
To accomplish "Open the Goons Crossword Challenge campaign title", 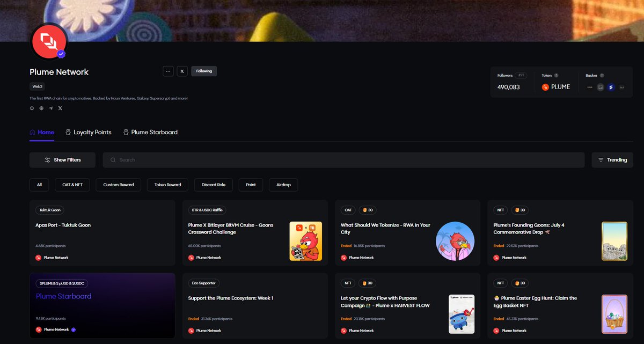I will tap(231, 229).
